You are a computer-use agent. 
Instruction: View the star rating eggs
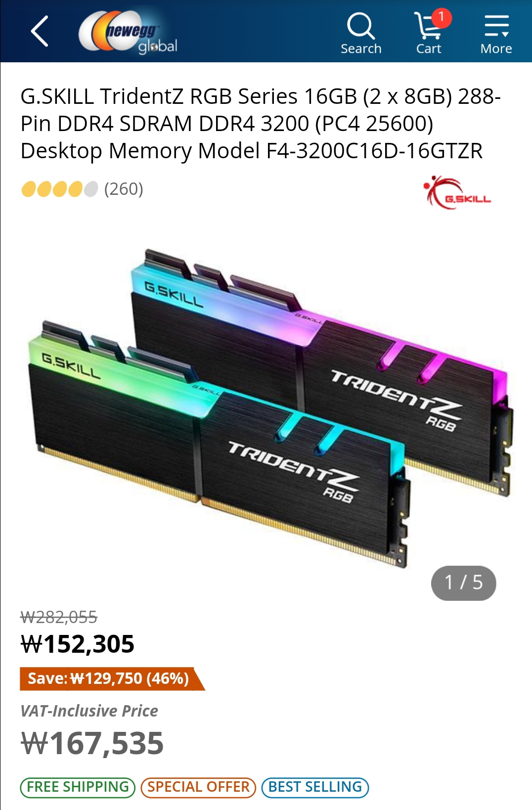(x=59, y=189)
